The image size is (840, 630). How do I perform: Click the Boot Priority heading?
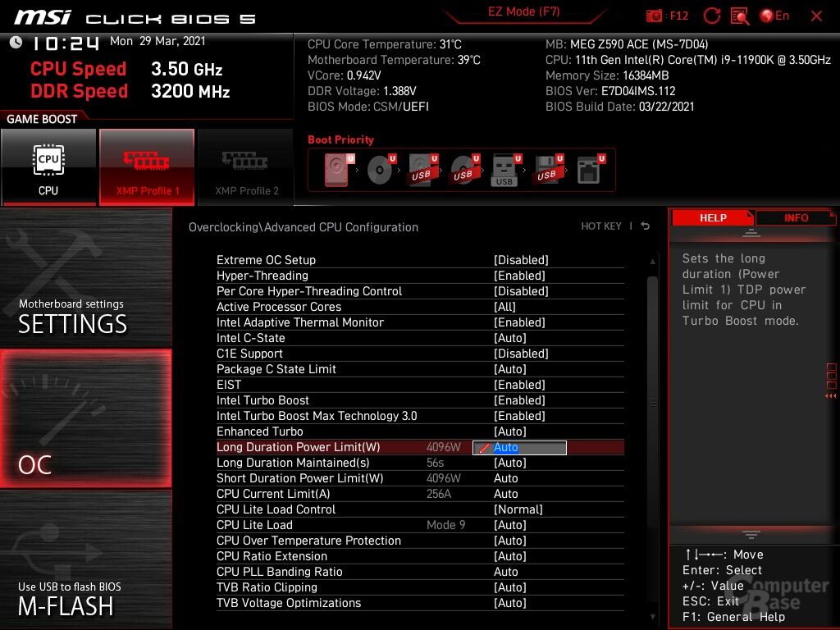(x=340, y=139)
